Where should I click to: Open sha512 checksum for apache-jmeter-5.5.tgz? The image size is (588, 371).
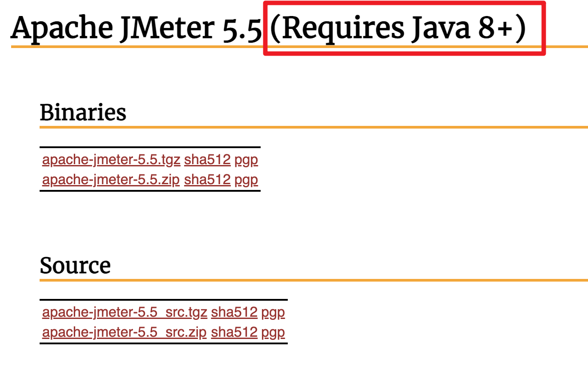tap(207, 160)
